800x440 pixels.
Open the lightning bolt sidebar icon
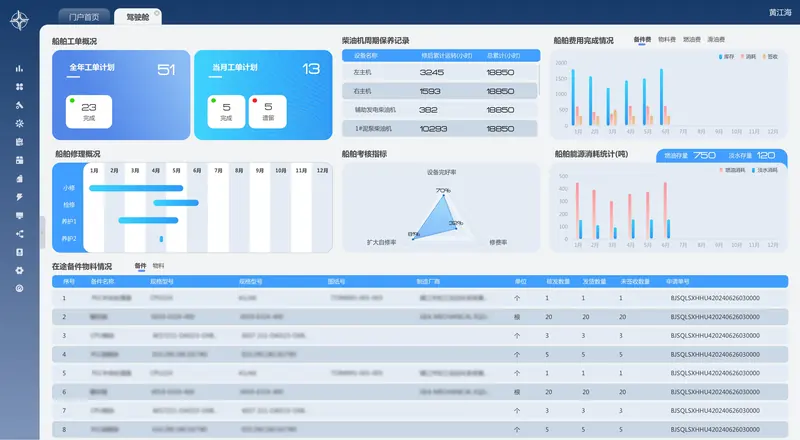pos(19,197)
